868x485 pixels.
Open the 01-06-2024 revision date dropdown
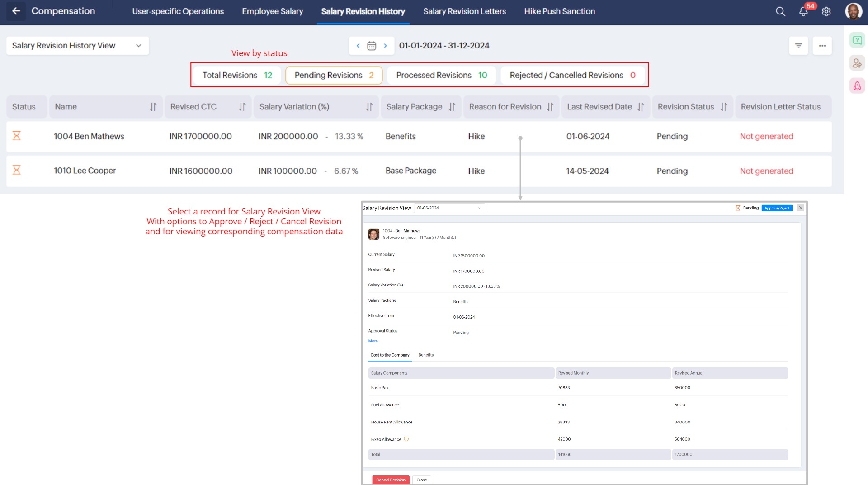coord(449,208)
